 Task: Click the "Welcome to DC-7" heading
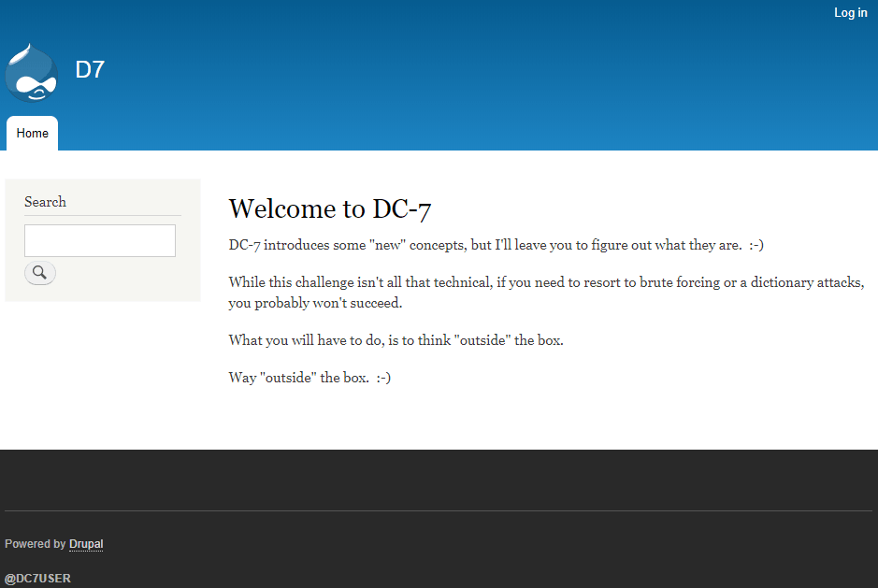pos(330,208)
